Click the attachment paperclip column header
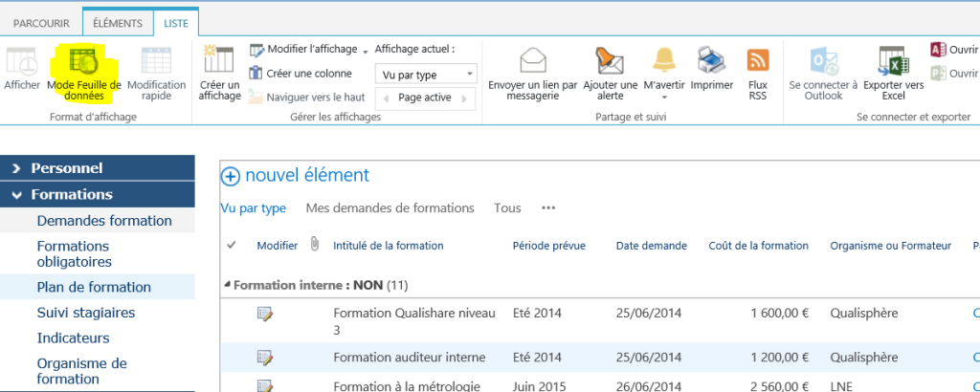The image size is (980, 392). (314, 246)
